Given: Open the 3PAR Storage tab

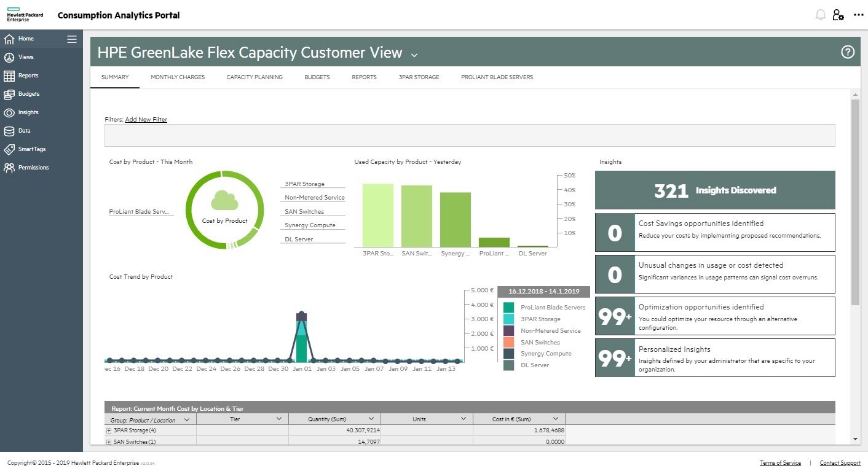Looking at the screenshot, I should point(419,77).
